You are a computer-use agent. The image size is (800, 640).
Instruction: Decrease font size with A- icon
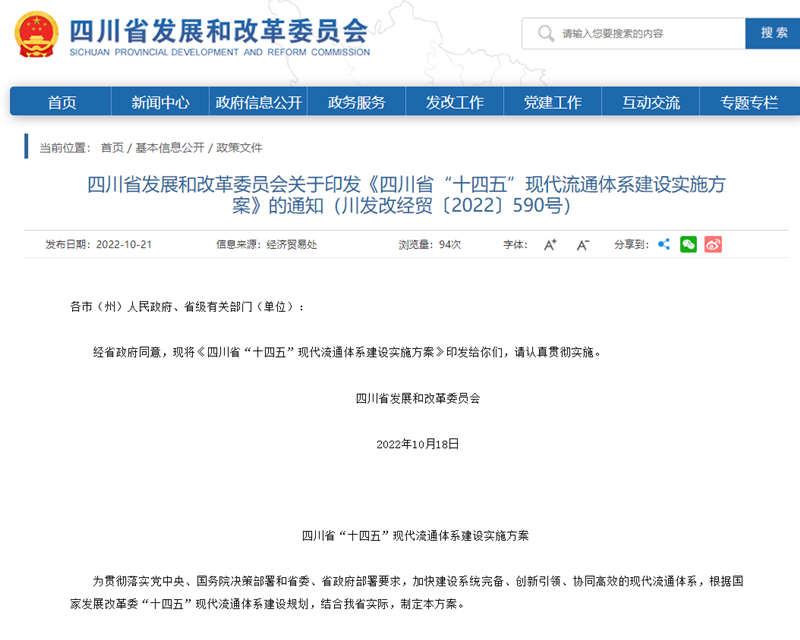(583, 245)
